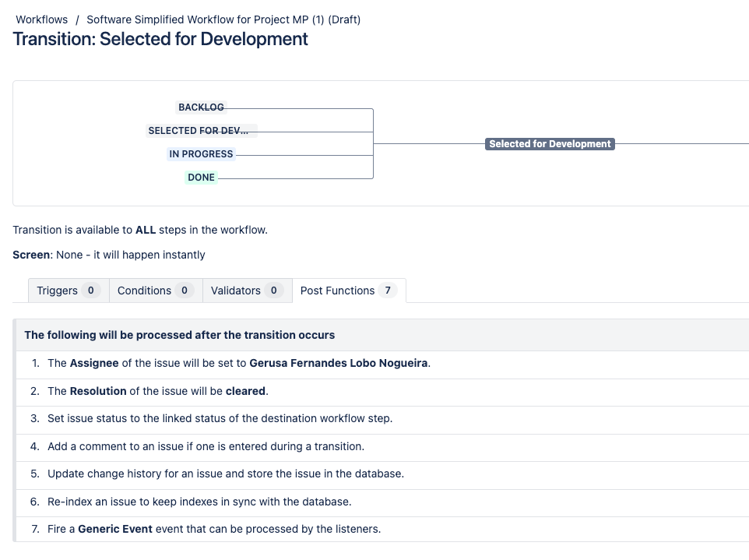This screenshot has height=560, width=749.
Task: Select the Post Functions tab
Action: tap(349, 291)
